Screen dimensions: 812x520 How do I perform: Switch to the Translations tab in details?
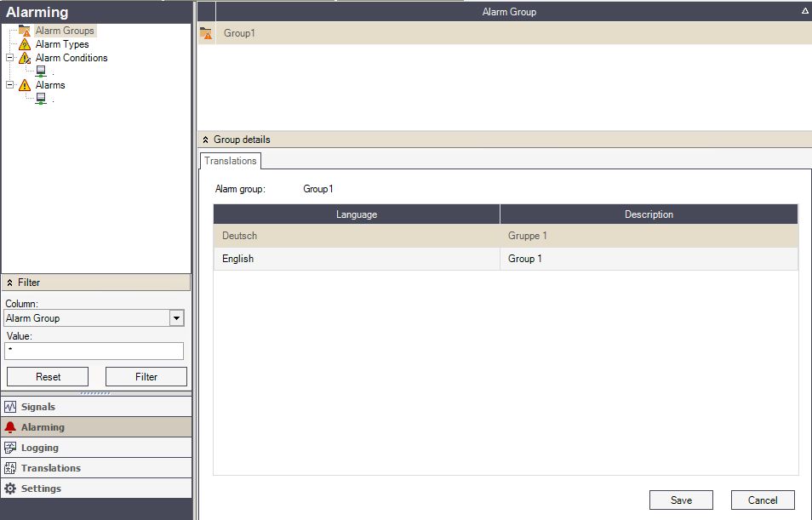(231, 161)
